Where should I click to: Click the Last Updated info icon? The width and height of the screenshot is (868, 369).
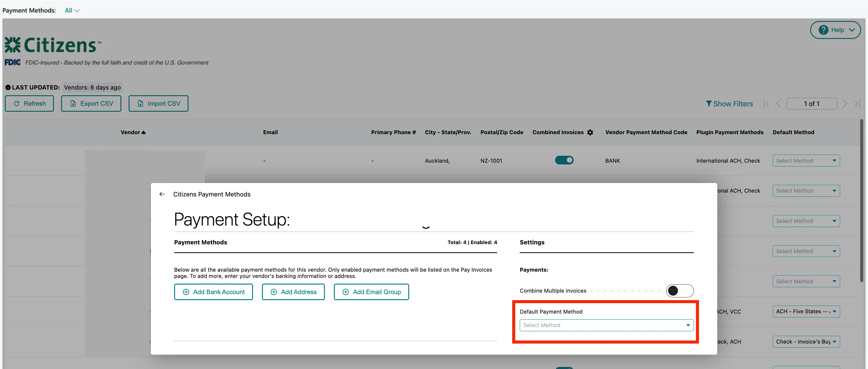(8, 87)
